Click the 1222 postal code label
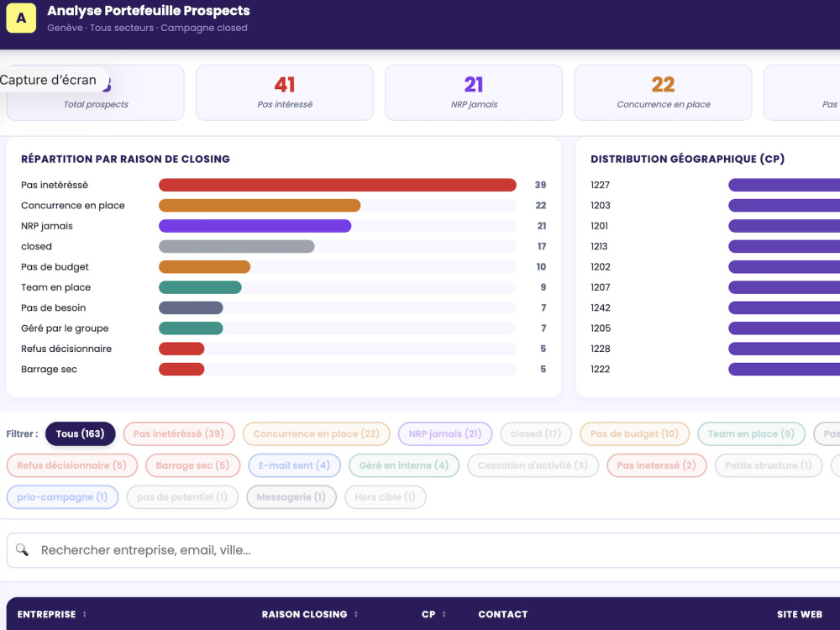Image resolution: width=840 pixels, height=630 pixels. coord(600,369)
